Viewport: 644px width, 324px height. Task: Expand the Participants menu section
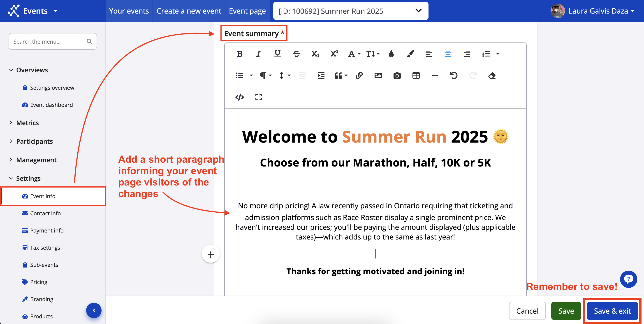click(34, 141)
